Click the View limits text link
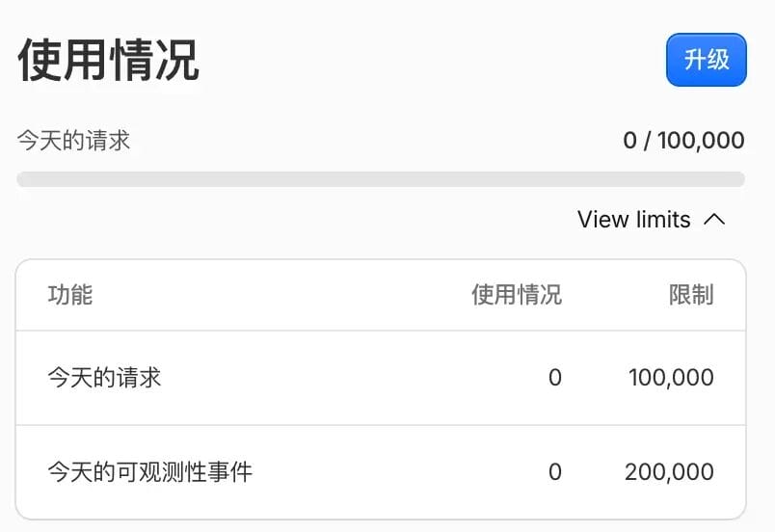This screenshot has width=775, height=532. pos(633,220)
